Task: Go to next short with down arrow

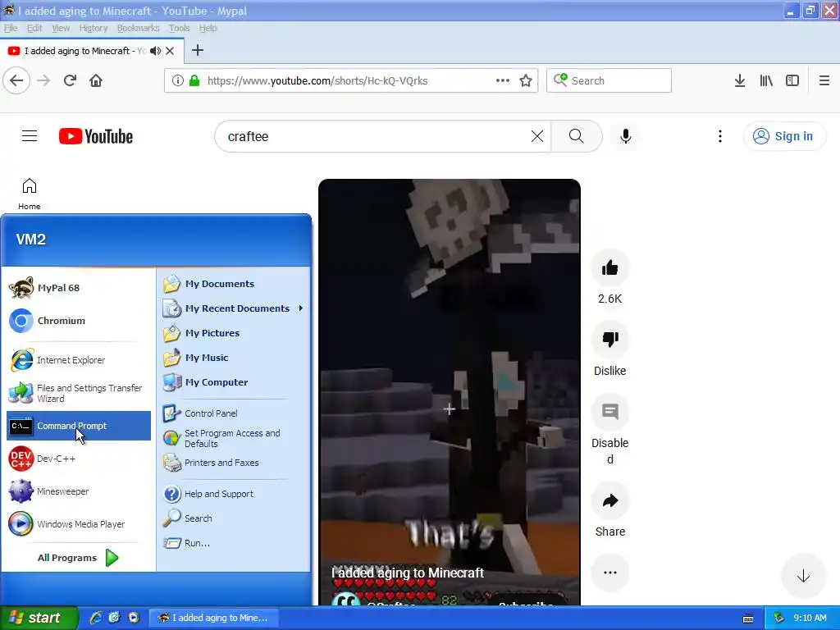Action: click(x=803, y=577)
